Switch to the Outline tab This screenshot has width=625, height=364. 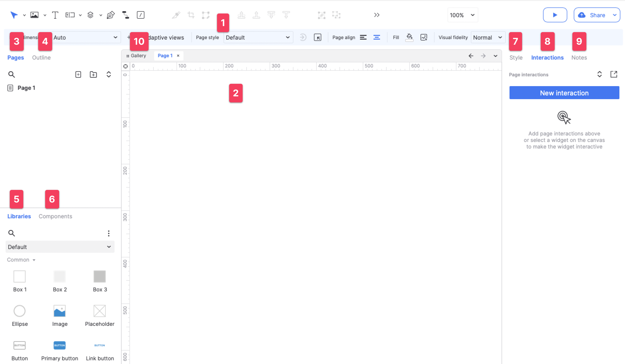pos(41,57)
